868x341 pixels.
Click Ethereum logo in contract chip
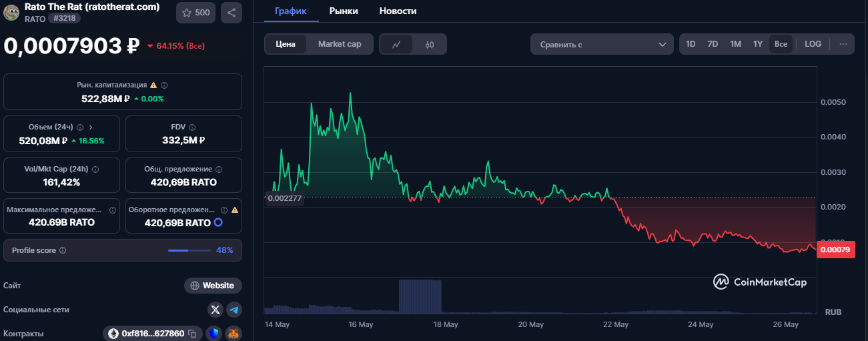[x=113, y=333]
